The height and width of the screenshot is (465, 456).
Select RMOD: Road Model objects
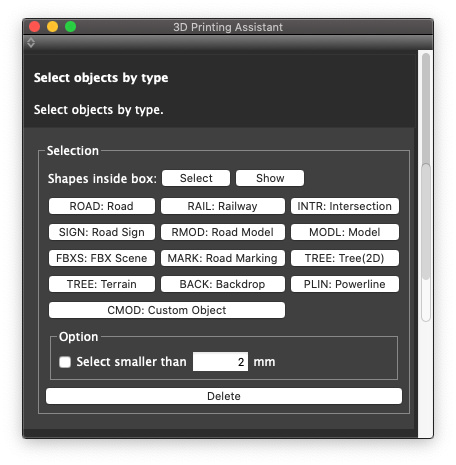tap(223, 232)
